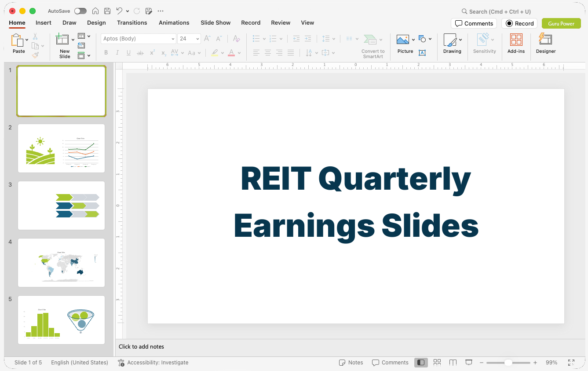Clear all formatting icon
The width and height of the screenshot is (588, 371).
coord(237,39)
